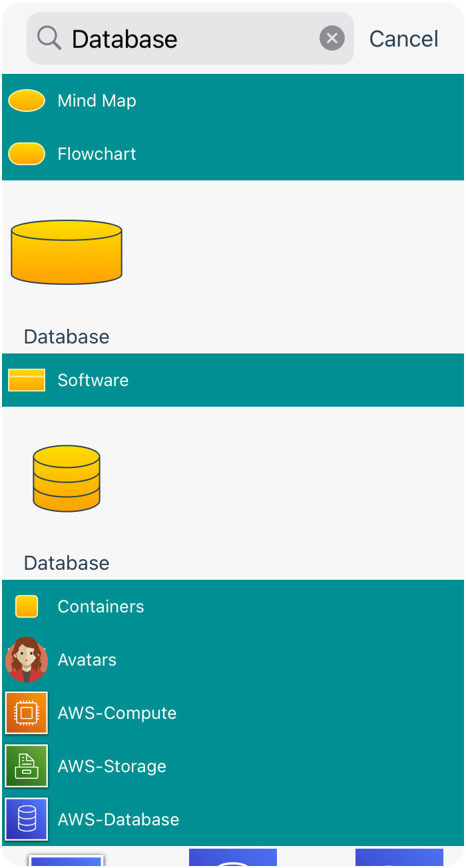
Task: Click the AWS-Database blue cylinder icon
Action: [x=27, y=819]
